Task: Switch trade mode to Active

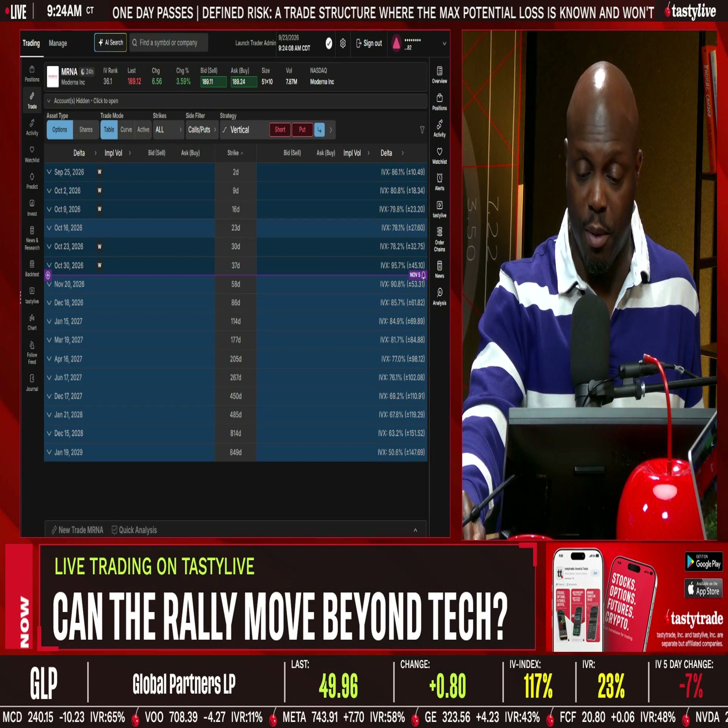Action: click(143, 130)
